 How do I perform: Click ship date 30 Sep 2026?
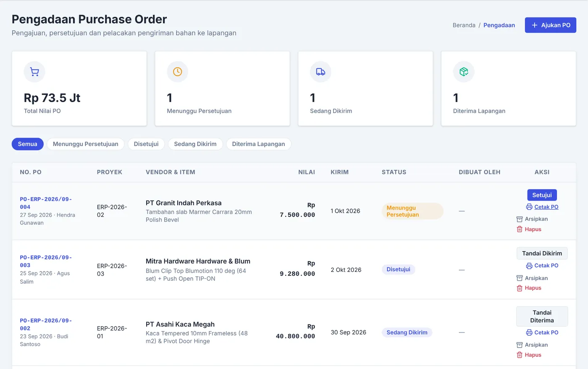pos(349,332)
